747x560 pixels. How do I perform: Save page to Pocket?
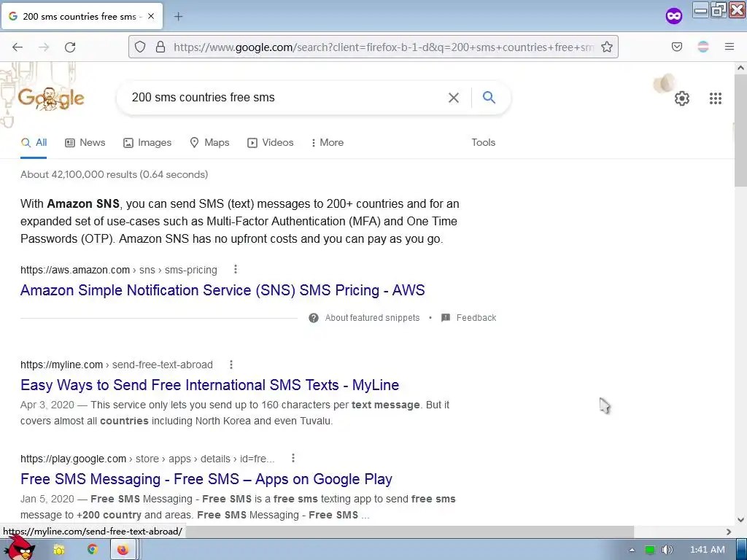point(677,47)
